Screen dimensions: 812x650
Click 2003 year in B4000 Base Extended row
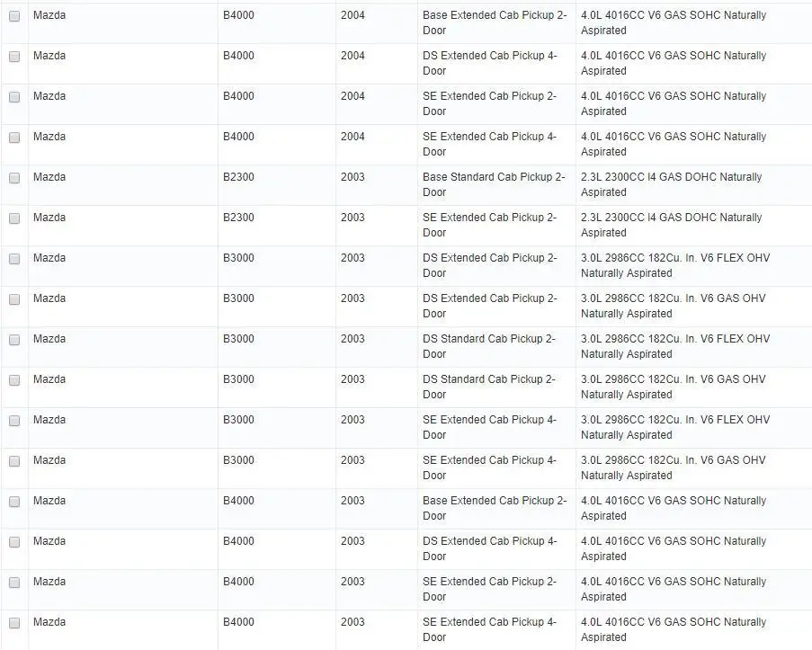click(x=352, y=501)
